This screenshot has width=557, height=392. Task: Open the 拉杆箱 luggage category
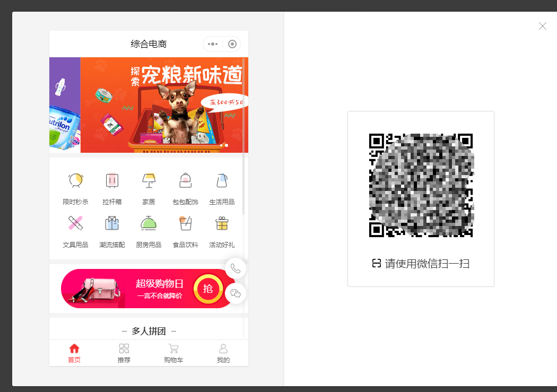coord(112,188)
